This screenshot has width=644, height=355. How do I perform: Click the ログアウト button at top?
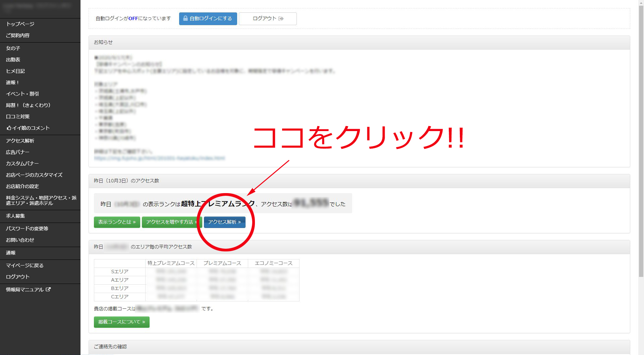pos(268,19)
